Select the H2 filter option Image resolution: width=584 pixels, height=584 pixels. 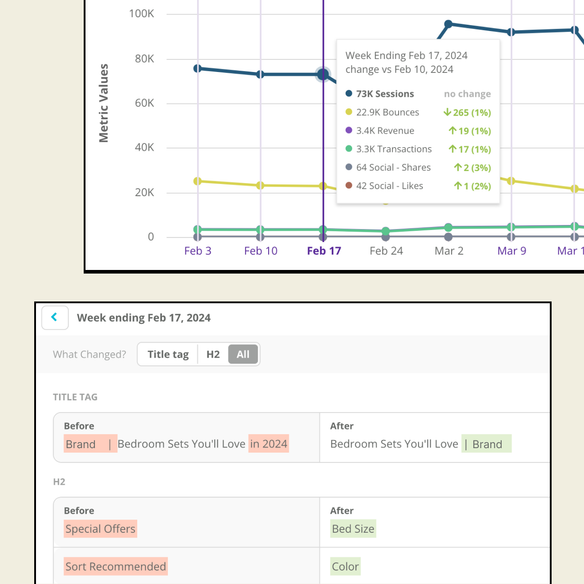[213, 354]
